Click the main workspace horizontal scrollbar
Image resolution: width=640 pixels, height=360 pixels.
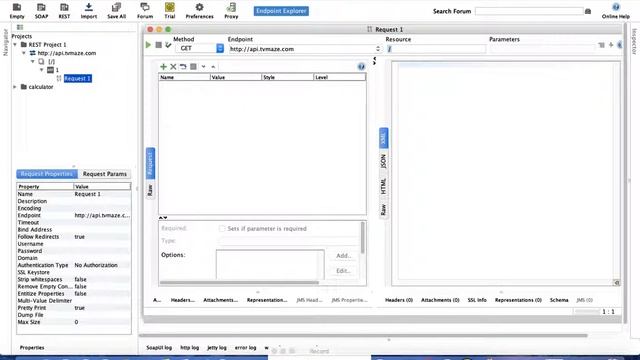pyautogui.click(x=363, y=336)
